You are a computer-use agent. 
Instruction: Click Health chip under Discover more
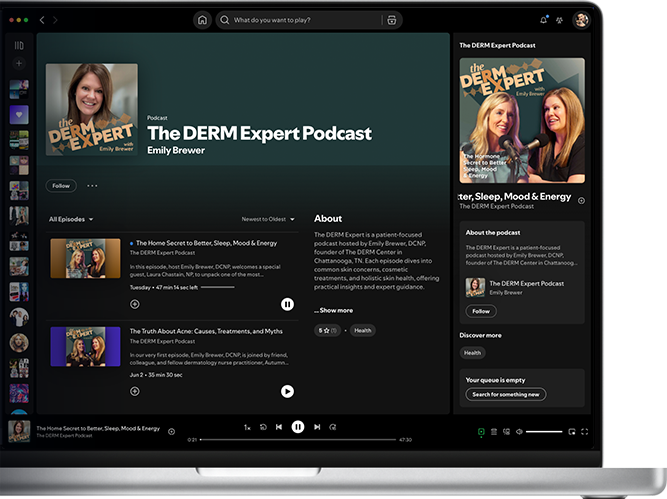point(472,353)
